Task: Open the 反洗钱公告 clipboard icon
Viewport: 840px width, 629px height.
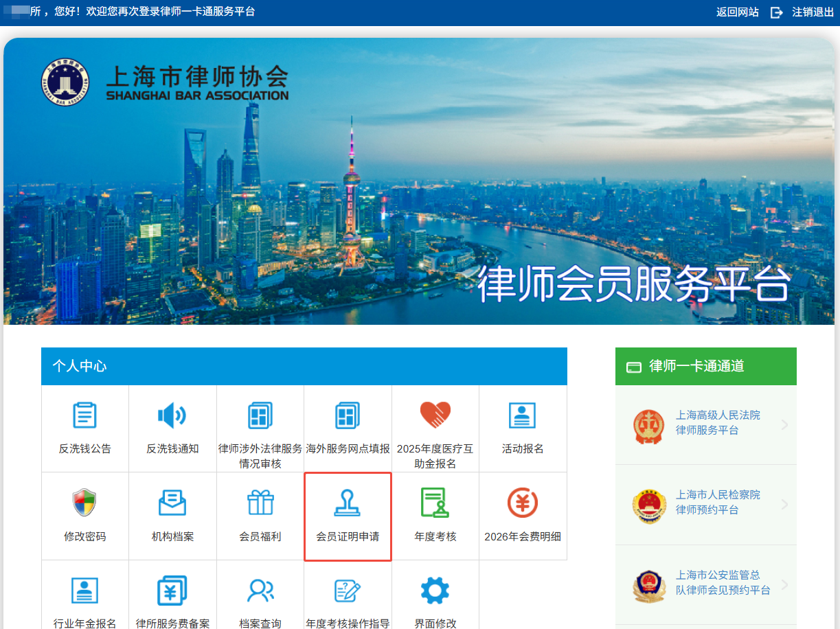Action: coord(85,415)
